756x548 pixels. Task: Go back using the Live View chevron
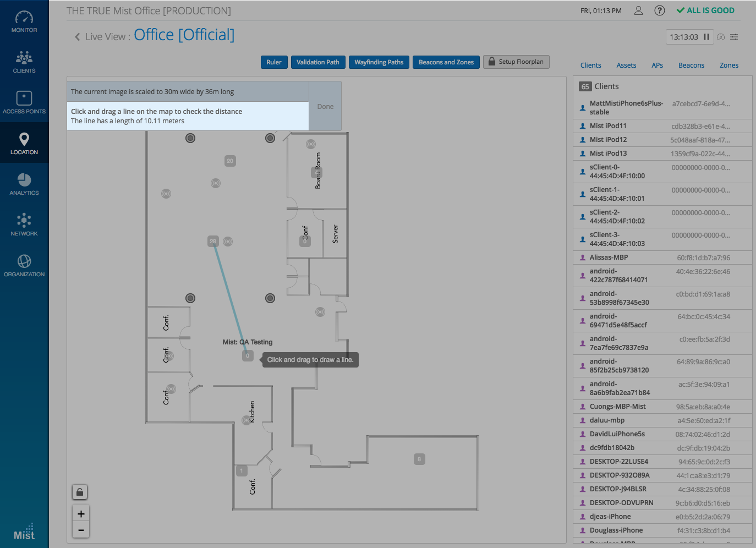[x=77, y=37]
